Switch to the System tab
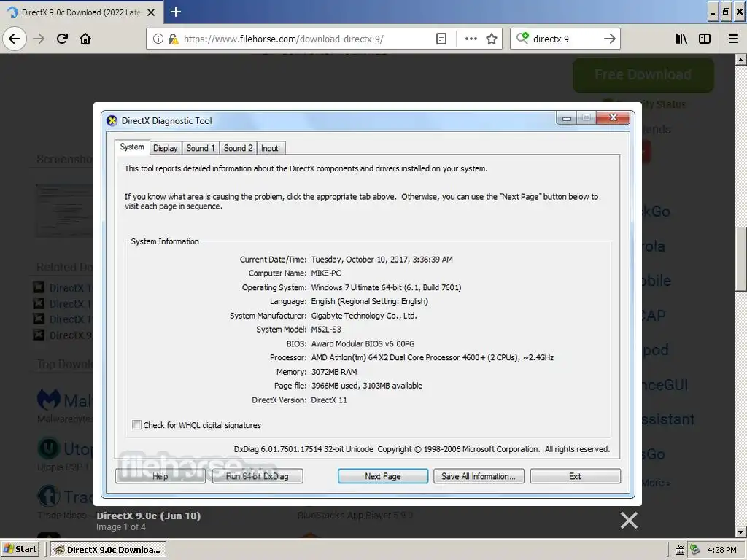 [x=132, y=147]
